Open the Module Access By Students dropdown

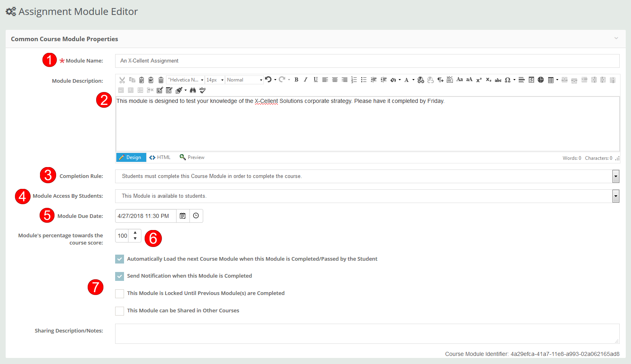tap(615, 196)
